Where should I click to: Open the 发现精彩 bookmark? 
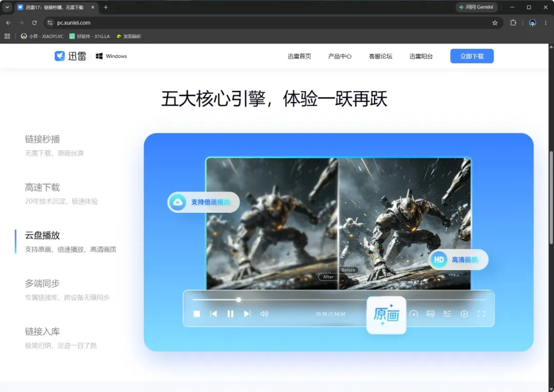(129, 36)
